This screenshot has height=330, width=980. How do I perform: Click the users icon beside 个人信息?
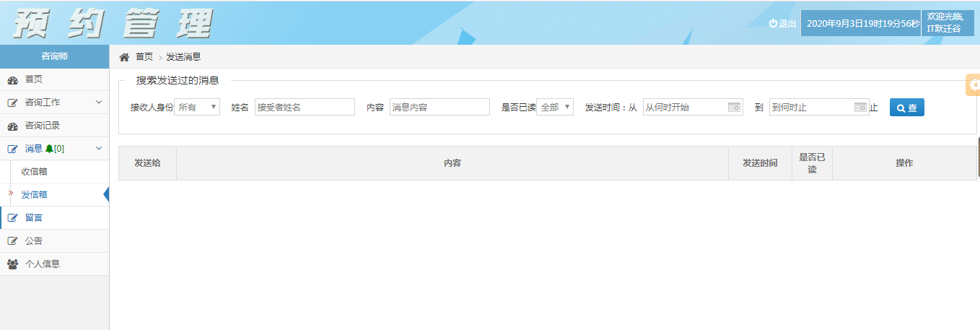(12, 264)
